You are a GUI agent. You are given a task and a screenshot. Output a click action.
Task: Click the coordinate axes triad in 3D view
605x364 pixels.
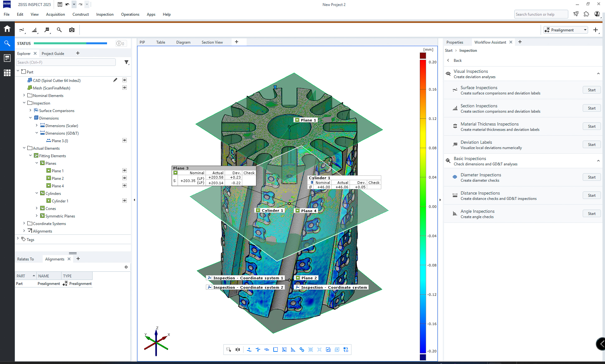point(157,341)
